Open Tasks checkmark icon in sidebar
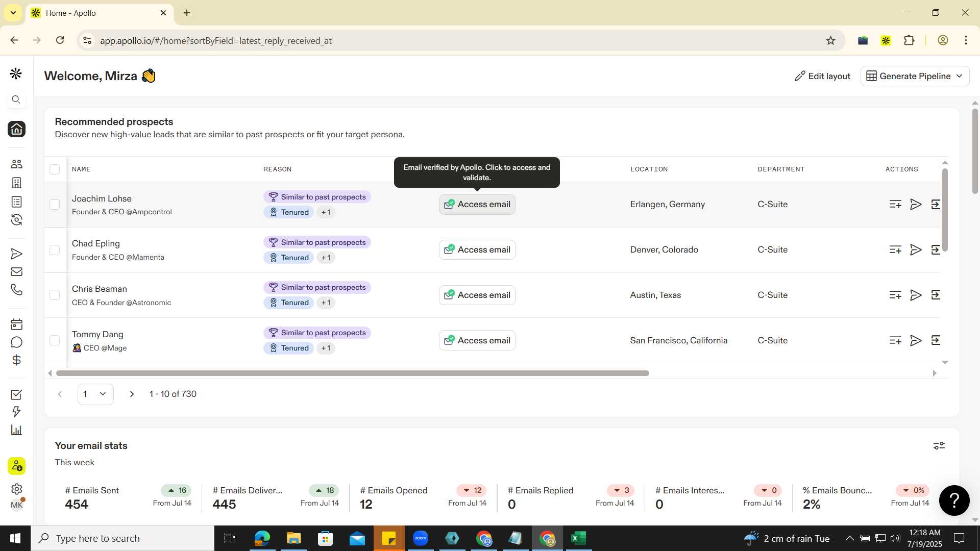The width and height of the screenshot is (980, 551). [x=16, y=394]
